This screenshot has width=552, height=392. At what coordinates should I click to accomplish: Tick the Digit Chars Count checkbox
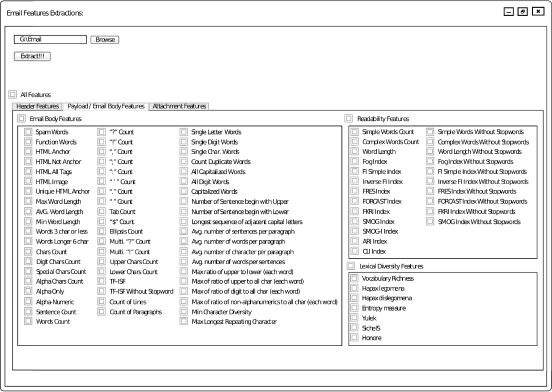(28, 261)
